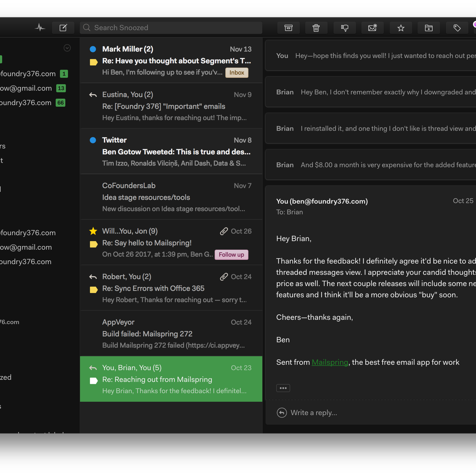476x476 pixels.
Task: Open the Ben Gotow Tweeted thread
Action: [x=171, y=151]
